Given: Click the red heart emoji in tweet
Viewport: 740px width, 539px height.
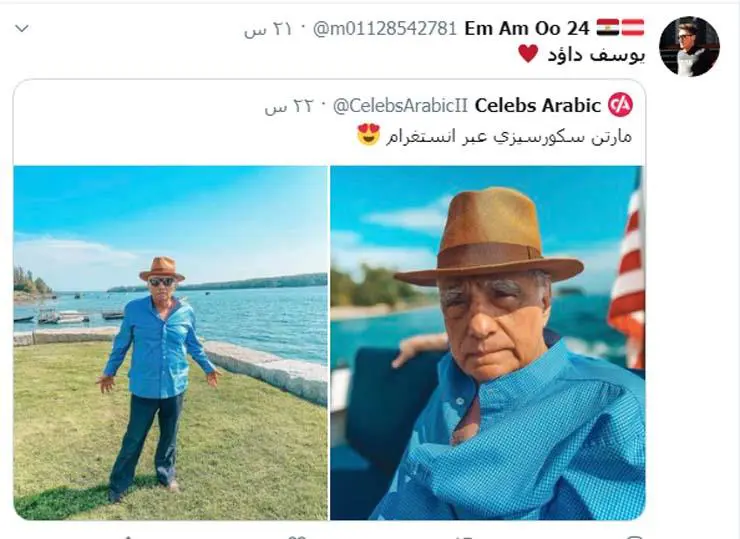Looking at the screenshot, I should pyautogui.click(x=528, y=53).
